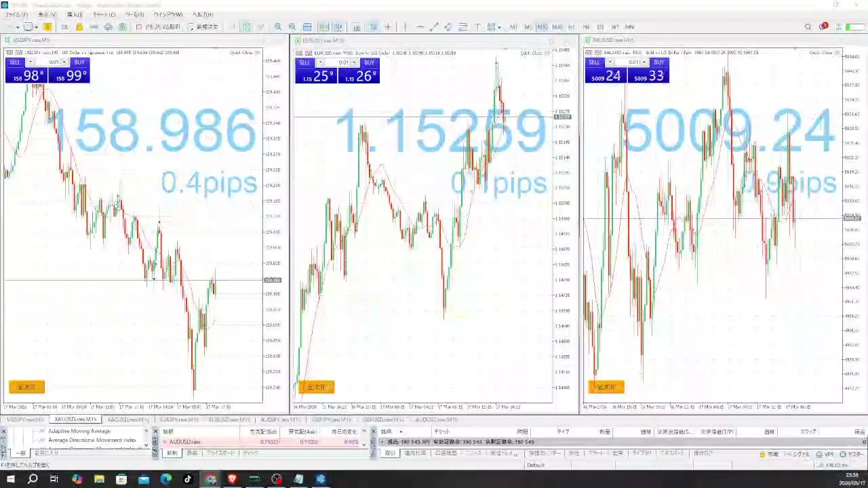Viewport: 868px width, 488px height.
Task: Click the chart grid layout icon
Action: [307, 27]
